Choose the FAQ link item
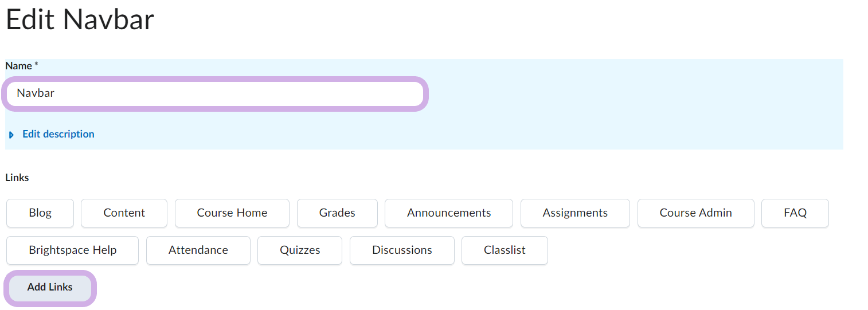The height and width of the screenshot is (310, 868). [x=795, y=213]
